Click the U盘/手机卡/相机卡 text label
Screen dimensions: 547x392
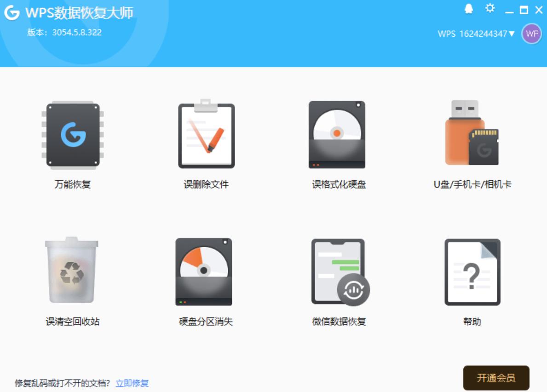click(472, 184)
